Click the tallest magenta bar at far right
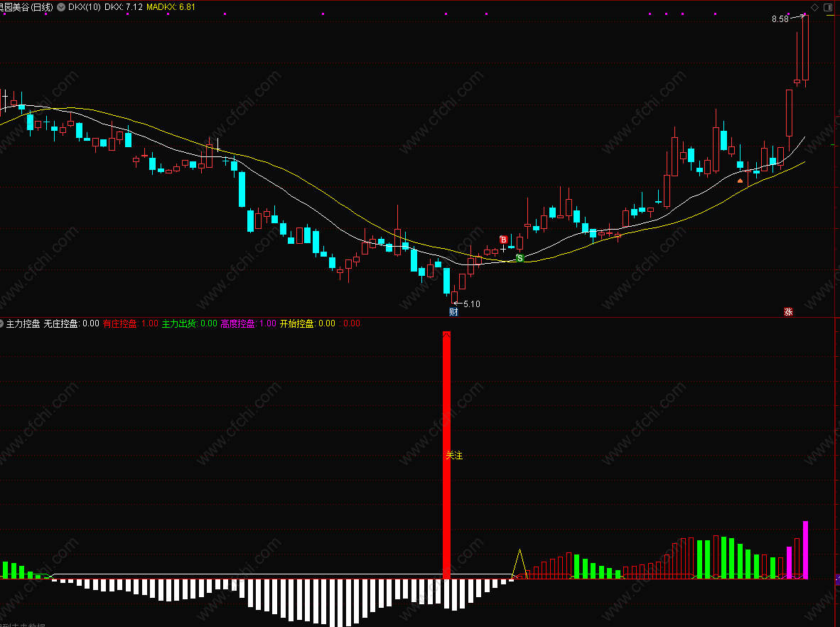The height and width of the screenshot is (627, 840). pos(805,550)
